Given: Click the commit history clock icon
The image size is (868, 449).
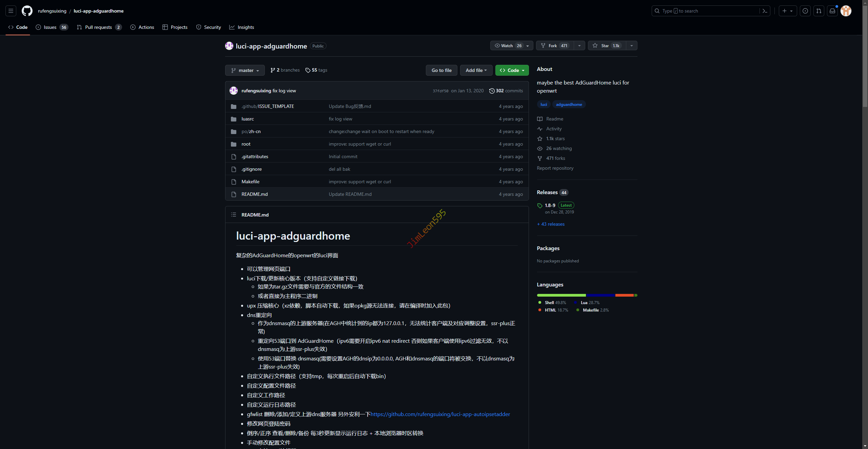Looking at the screenshot, I should pos(492,91).
